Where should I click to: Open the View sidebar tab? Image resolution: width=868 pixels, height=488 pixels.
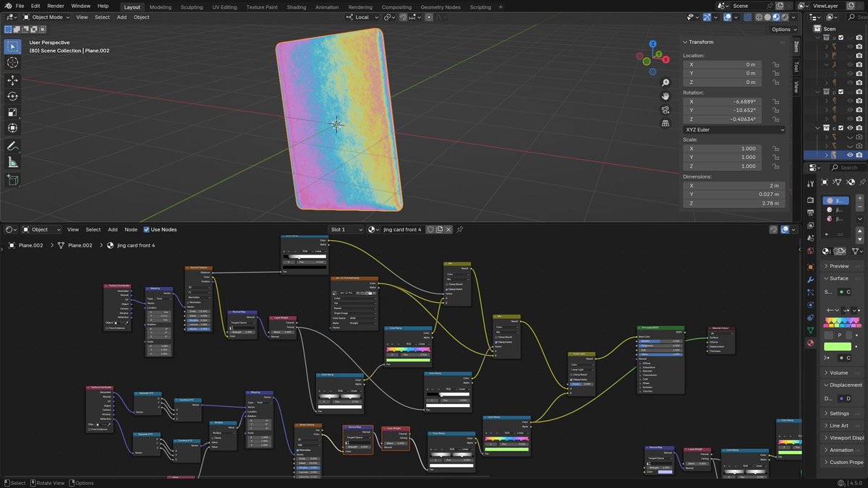(x=796, y=87)
